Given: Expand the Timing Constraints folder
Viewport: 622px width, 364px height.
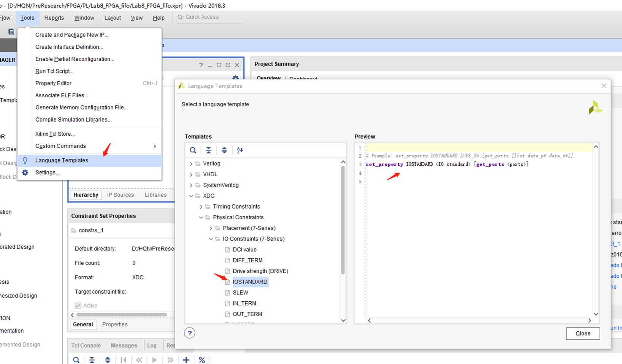Looking at the screenshot, I should 201,207.
